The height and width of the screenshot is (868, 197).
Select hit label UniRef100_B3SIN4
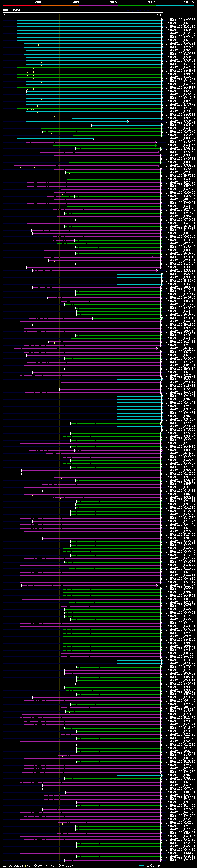pyautogui.click(x=180, y=274)
